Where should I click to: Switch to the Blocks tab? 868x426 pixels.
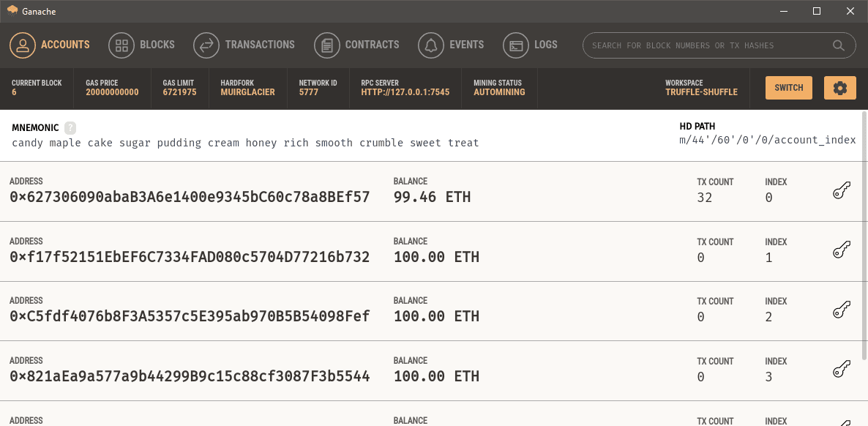[142, 45]
